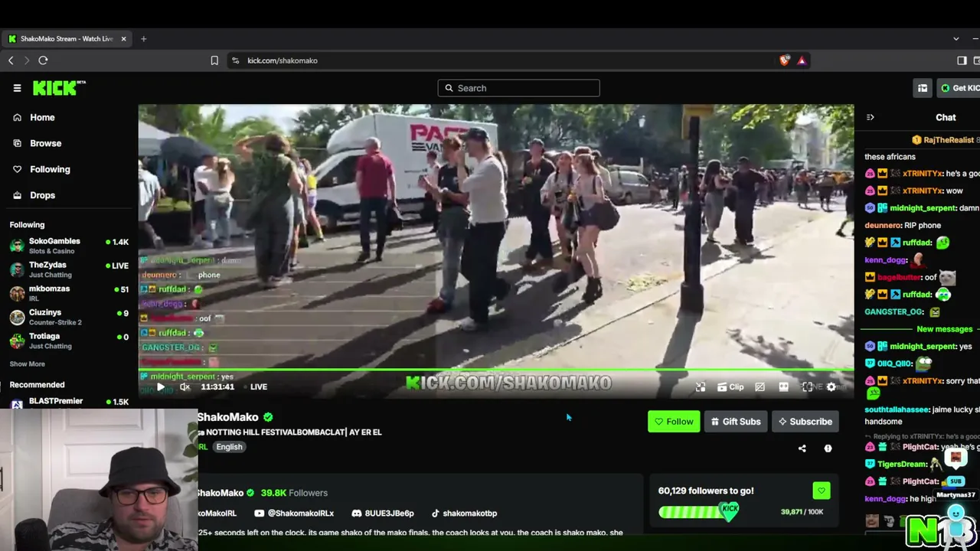Viewport: 980px width, 551px height.
Task: Follow the ShakoMako channel
Action: tap(674, 422)
